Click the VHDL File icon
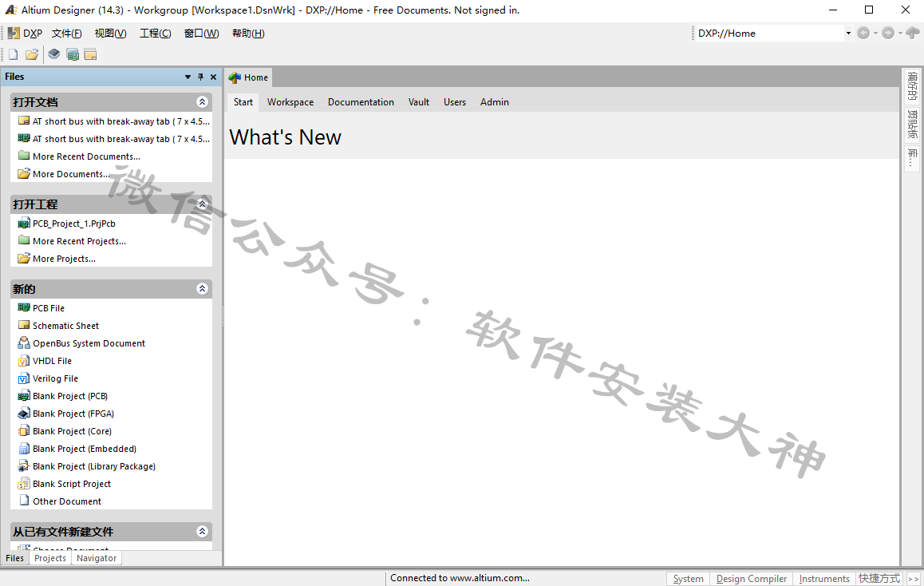This screenshot has height=586, width=924. pyautogui.click(x=24, y=361)
